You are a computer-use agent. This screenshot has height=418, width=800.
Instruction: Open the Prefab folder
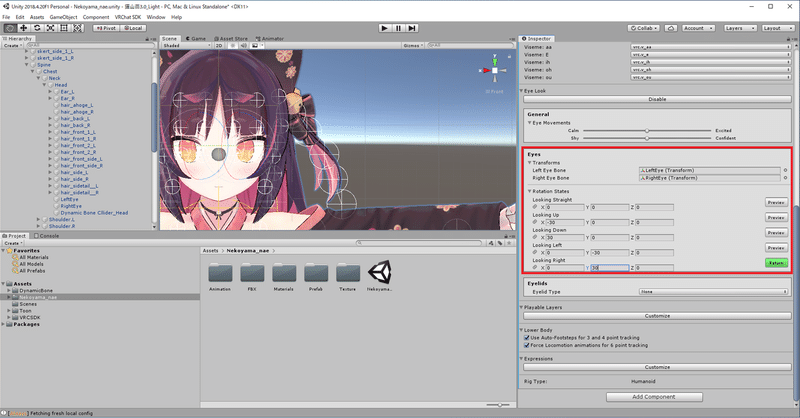[x=316, y=277]
